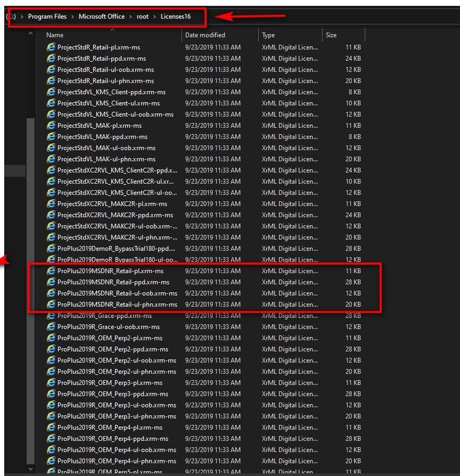Select file ProPlus2019R_OEM_Perp2-ul-oob.xrm-ms
Image resolution: width=460 pixels, height=476 pixels.
pos(117,361)
